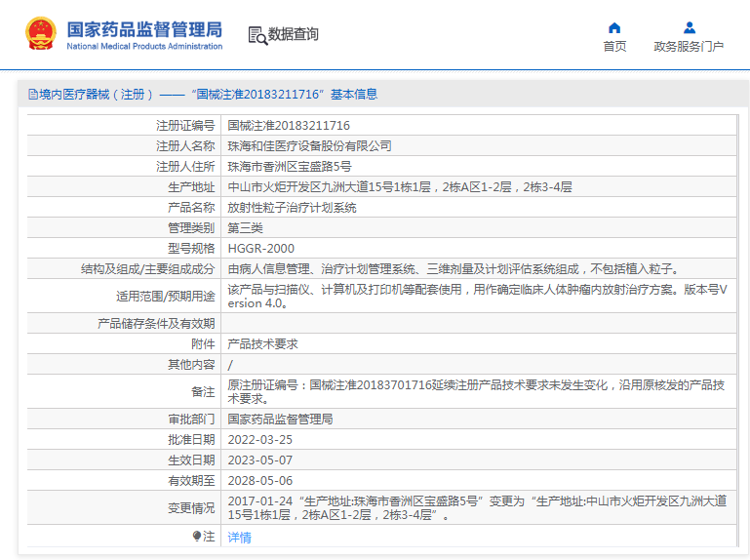Select change record 2017-01-24 text
Screen dimensions: 750x560
pyautogui.click(x=477, y=508)
